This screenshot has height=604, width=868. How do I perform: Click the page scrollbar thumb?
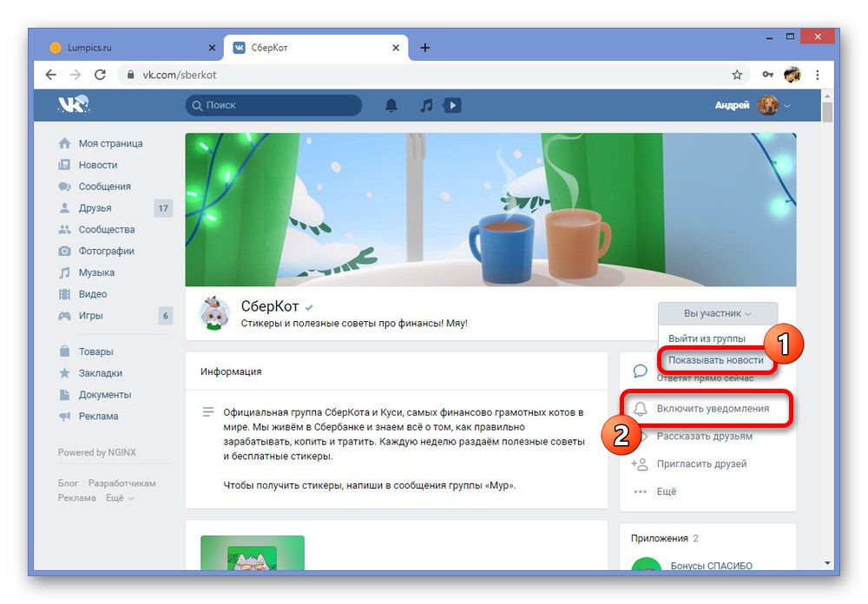point(827,111)
